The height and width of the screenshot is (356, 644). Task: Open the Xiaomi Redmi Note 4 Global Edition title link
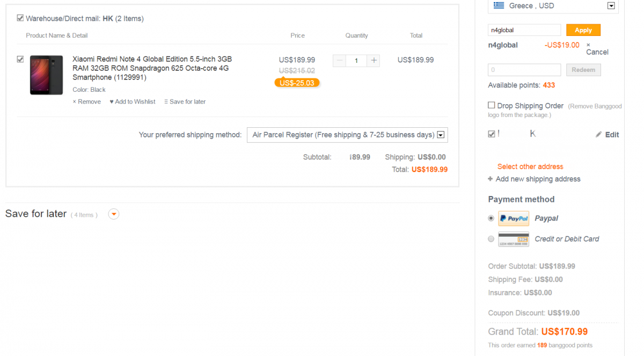[152, 68]
